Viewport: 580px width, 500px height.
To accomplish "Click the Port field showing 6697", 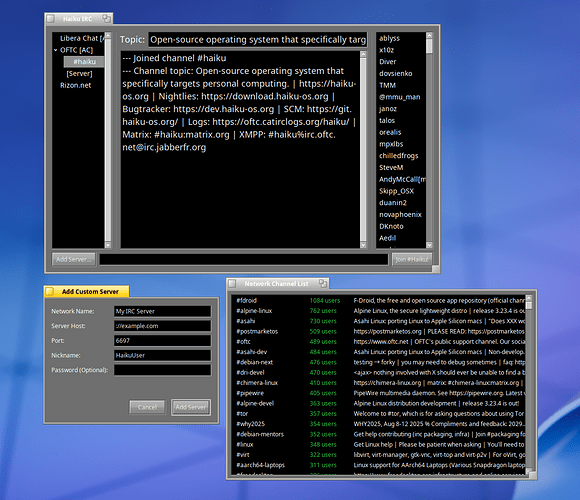I will 162,341.
